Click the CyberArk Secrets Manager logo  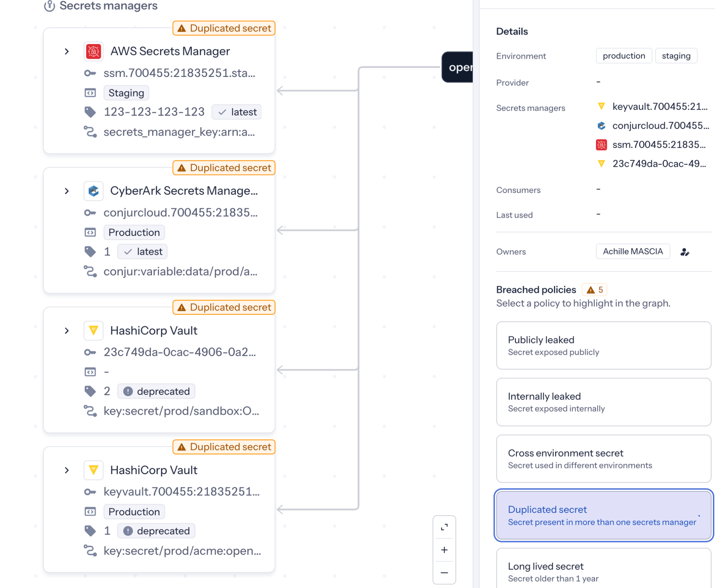click(x=93, y=191)
